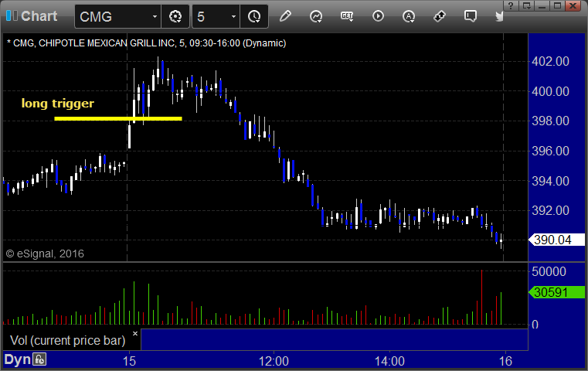Click the tag/trade icon in toolbar
The width and height of the screenshot is (588, 371).
(440, 16)
